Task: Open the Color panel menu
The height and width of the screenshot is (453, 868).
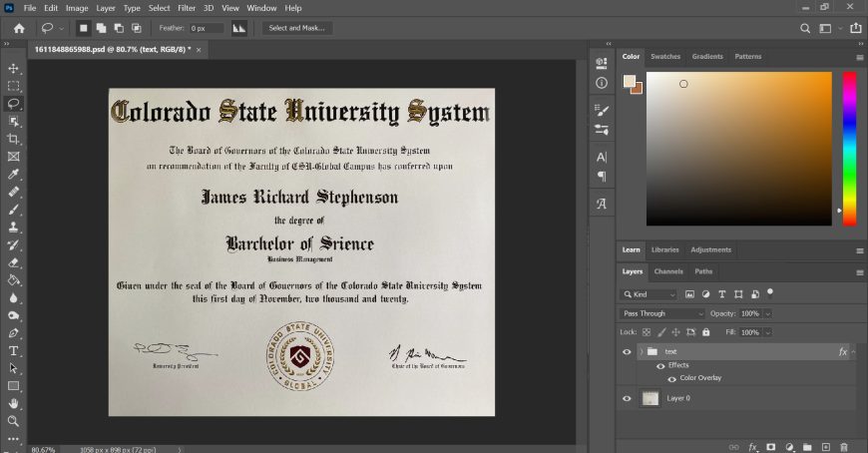Action: (860, 57)
